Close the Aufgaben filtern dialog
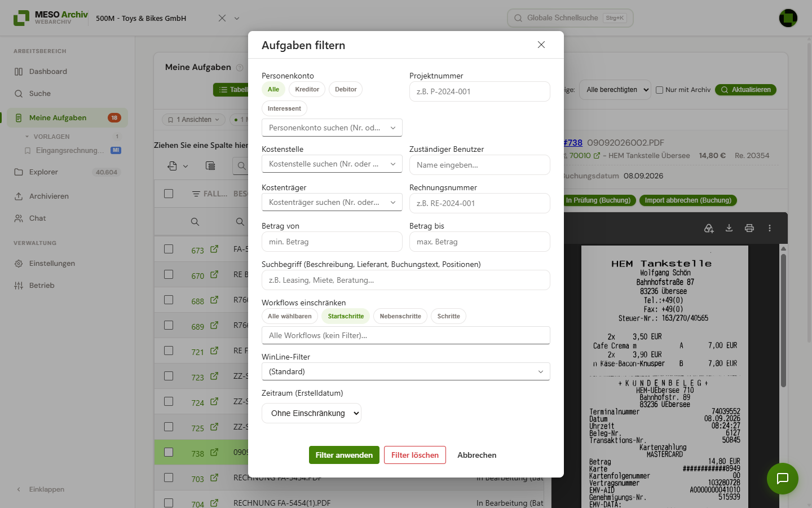Viewport: 812px width, 508px height. click(x=541, y=45)
